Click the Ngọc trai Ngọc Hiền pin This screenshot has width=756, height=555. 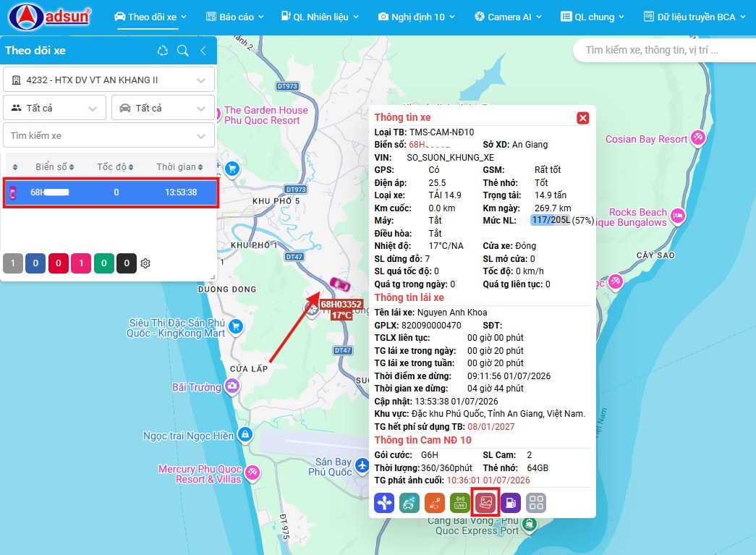pos(245,435)
